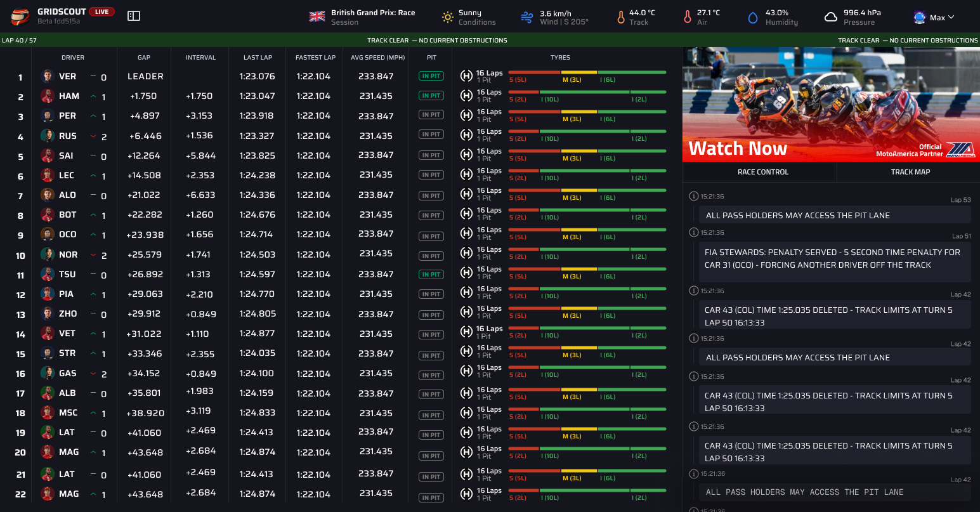Toggle VER's IN PIT indicator
The width and height of the screenshot is (980, 512).
431,75
